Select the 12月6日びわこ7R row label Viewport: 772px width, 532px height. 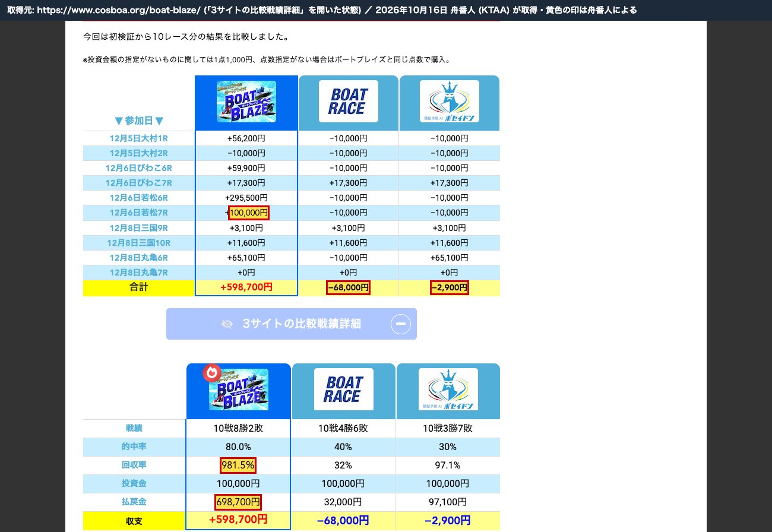pyautogui.click(x=139, y=183)
